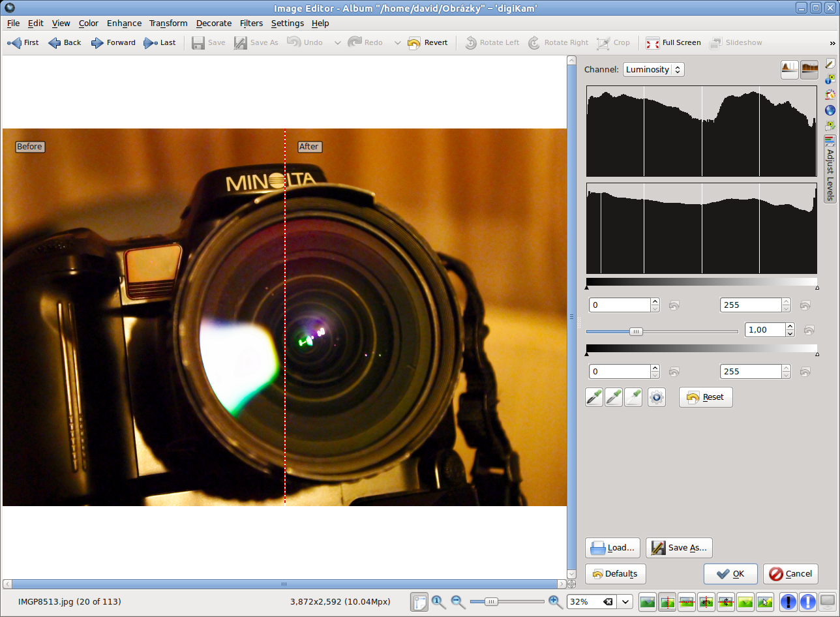Image resolution: width=840 pixels, height=617 pixels.
Task: Open the Metadata info sidebar tab
Action: [x=830, y=79]
